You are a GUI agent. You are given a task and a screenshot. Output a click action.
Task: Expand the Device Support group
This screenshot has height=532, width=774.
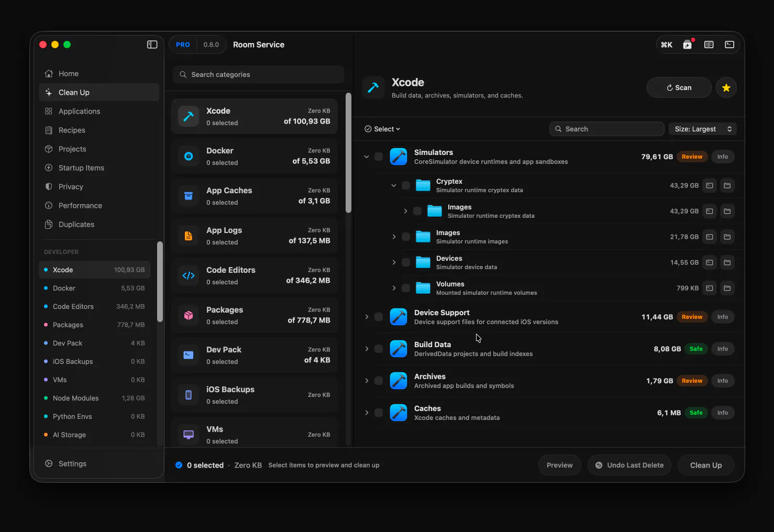point(367,317)
